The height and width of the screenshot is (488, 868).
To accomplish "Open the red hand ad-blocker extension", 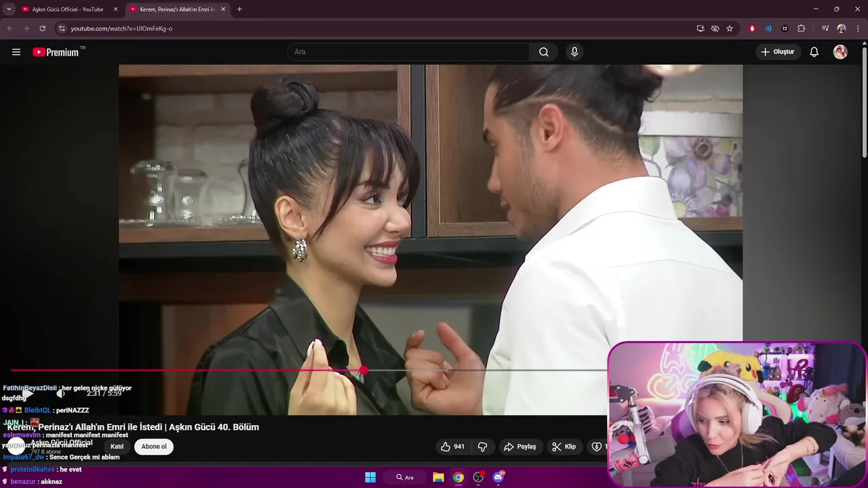I will coord(752,28).
